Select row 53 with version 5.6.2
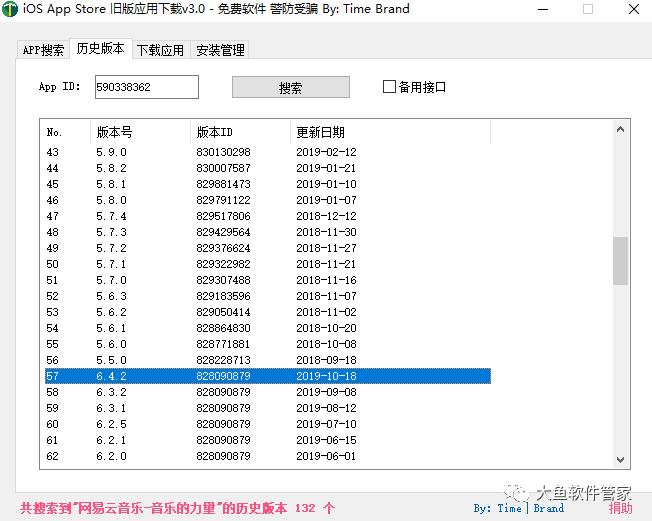 point(268,312)
